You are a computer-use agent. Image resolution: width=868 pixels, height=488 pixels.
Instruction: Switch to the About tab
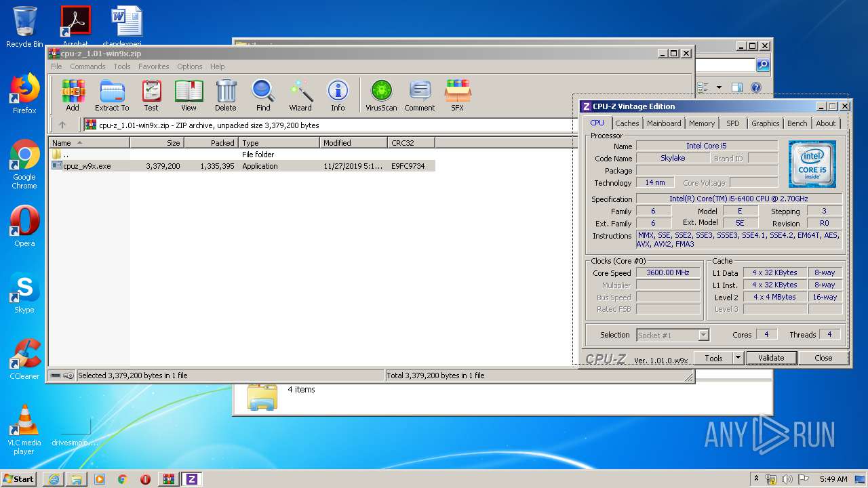826,123
